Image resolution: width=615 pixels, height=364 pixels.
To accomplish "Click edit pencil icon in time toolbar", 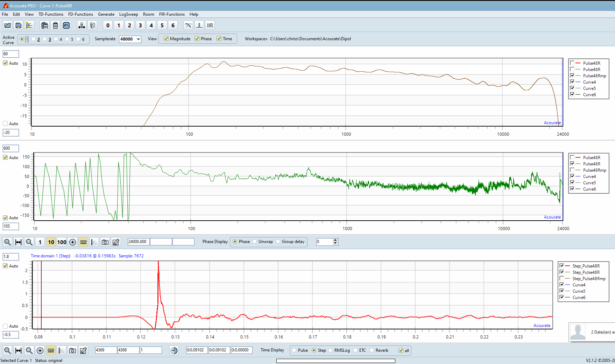I will coord(83,350).
